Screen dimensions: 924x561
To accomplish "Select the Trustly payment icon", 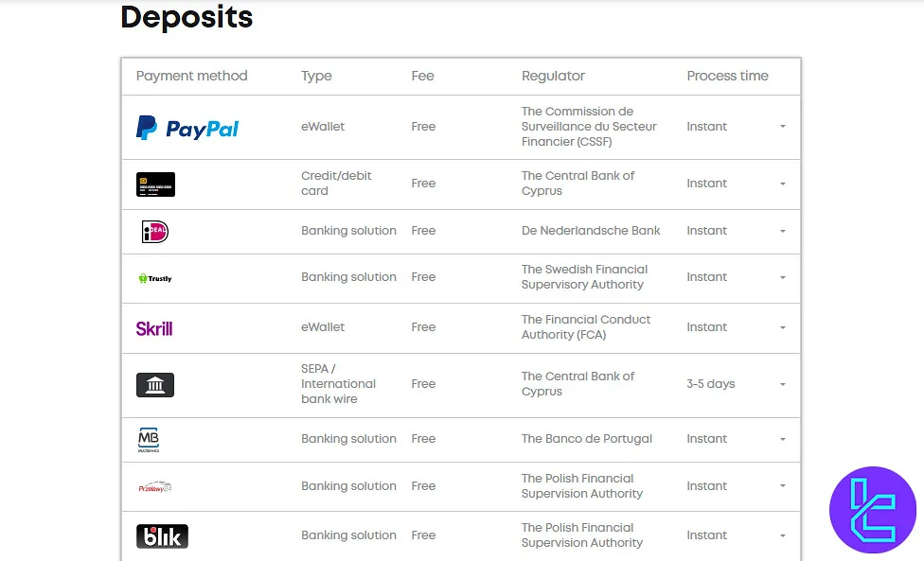I will tap(154, 278).
